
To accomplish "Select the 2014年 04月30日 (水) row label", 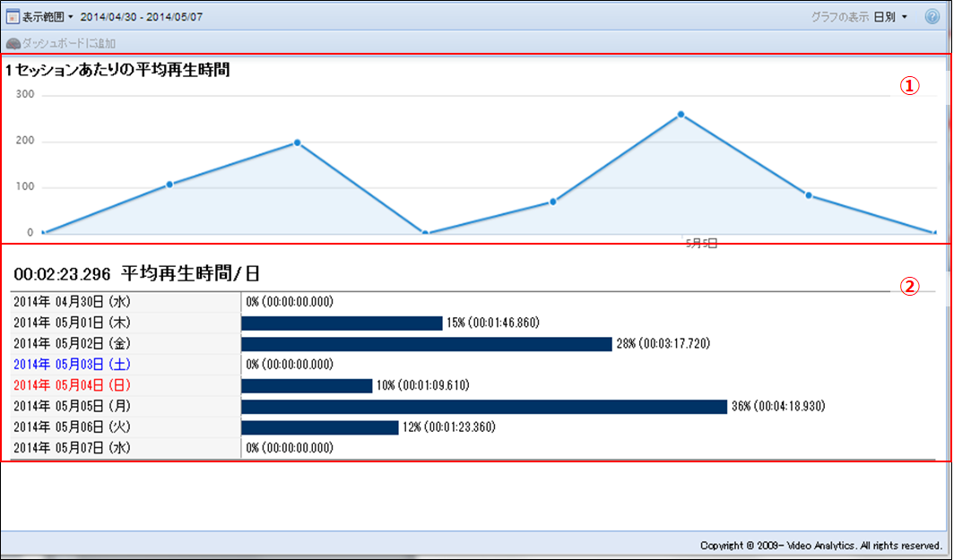I will pos(72,302).
